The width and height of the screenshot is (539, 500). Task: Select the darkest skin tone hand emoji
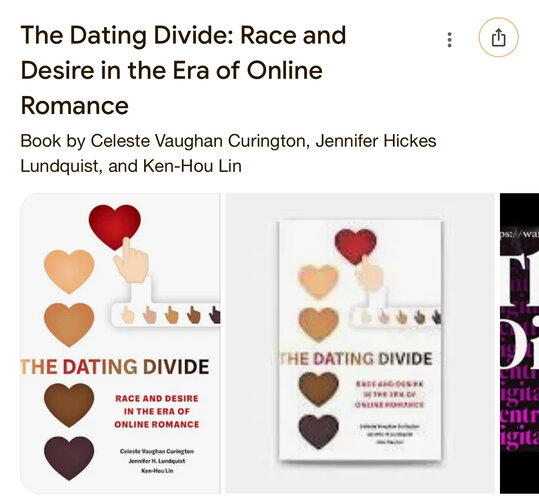[x=215, y=315]
